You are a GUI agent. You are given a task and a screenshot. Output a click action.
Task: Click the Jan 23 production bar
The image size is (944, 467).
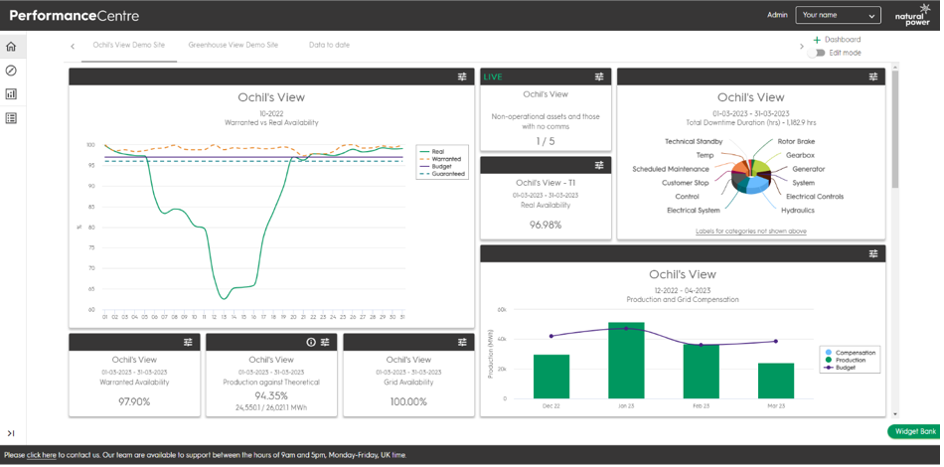(x=626, y=360)
